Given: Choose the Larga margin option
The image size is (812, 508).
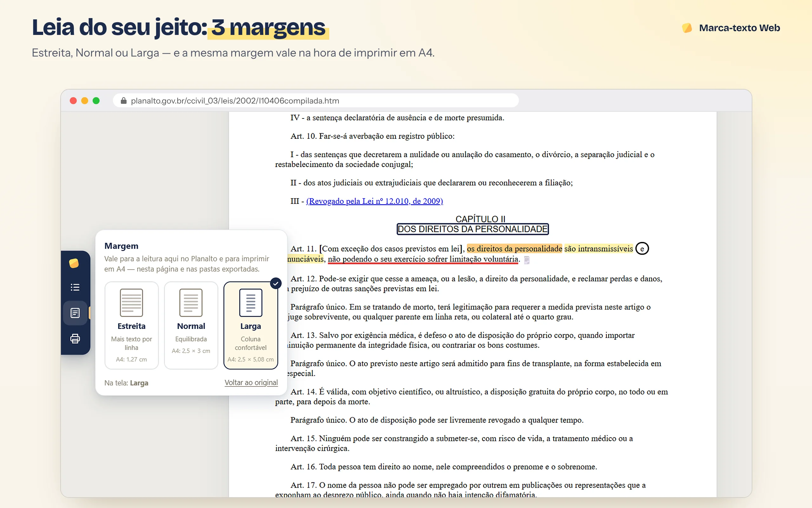Looking at the screenshot, I should pyautogui.click(x=251, y=325).
